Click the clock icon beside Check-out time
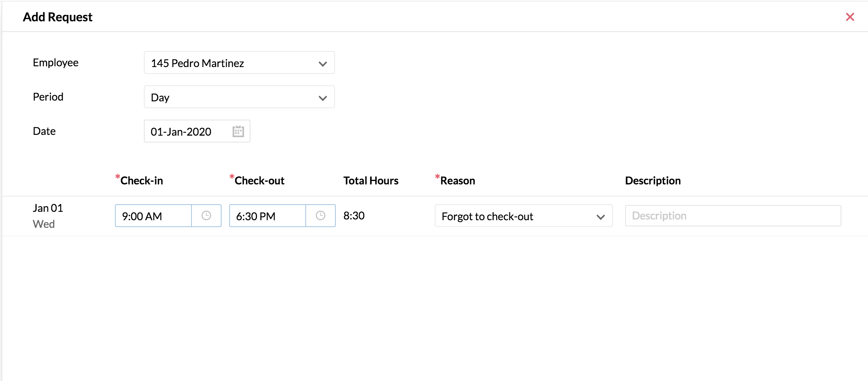 point(321,216)
